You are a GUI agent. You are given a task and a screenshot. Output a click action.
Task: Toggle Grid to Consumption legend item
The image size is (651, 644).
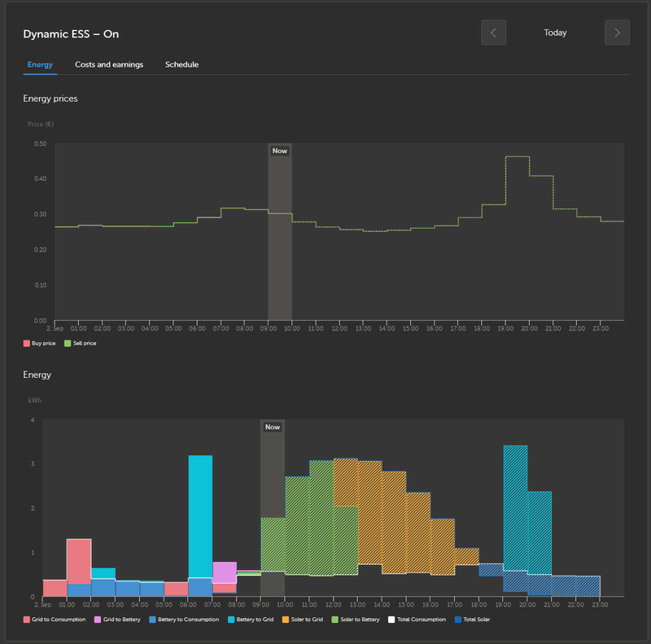55,619
